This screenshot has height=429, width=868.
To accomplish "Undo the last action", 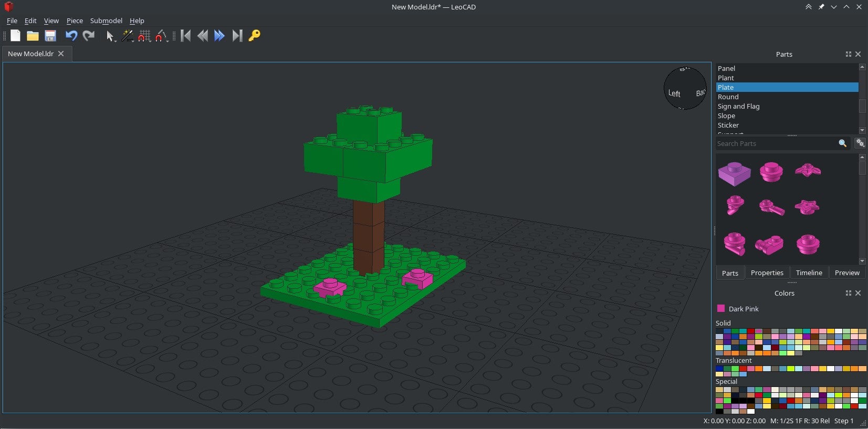I will pos(71,36).
